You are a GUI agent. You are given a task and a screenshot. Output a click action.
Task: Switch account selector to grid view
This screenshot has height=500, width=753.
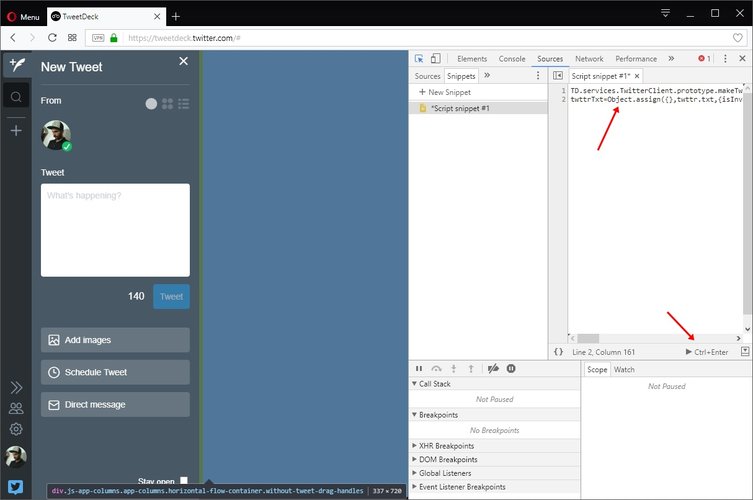point(167,104)
